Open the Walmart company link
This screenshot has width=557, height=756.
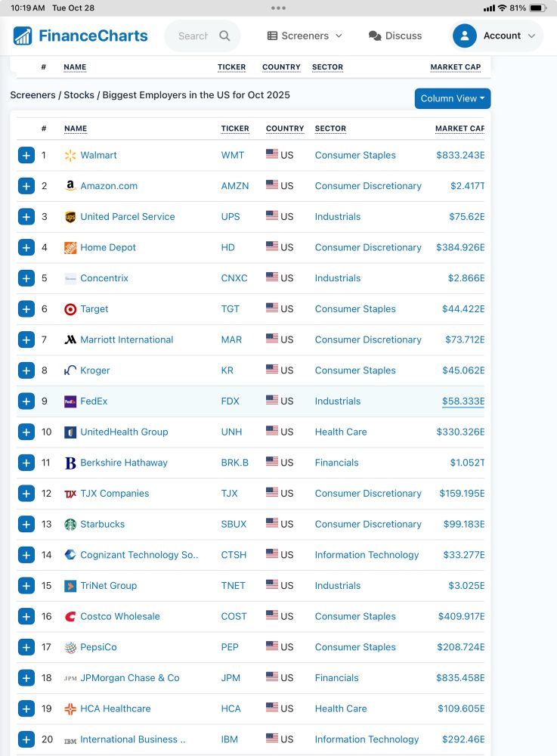point(98,155)
